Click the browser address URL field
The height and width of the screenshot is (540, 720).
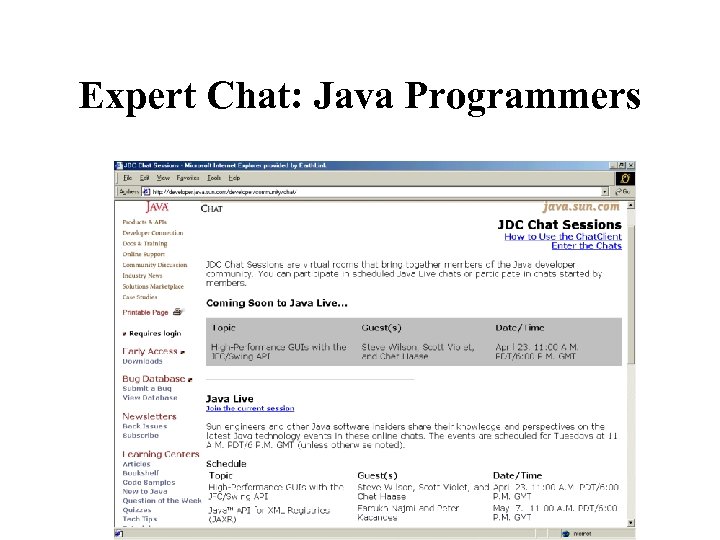pyautogui.click(x=376, y=192)
